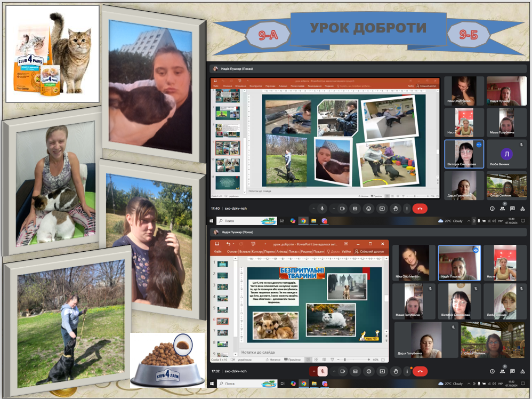Leave the 17:32 call

[x=420, y=371]
